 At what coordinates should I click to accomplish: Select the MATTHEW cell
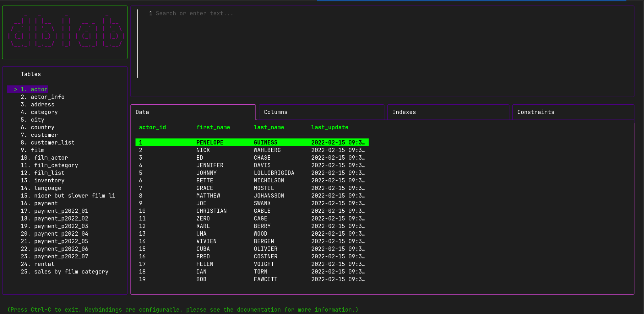[x=208, y=196]
